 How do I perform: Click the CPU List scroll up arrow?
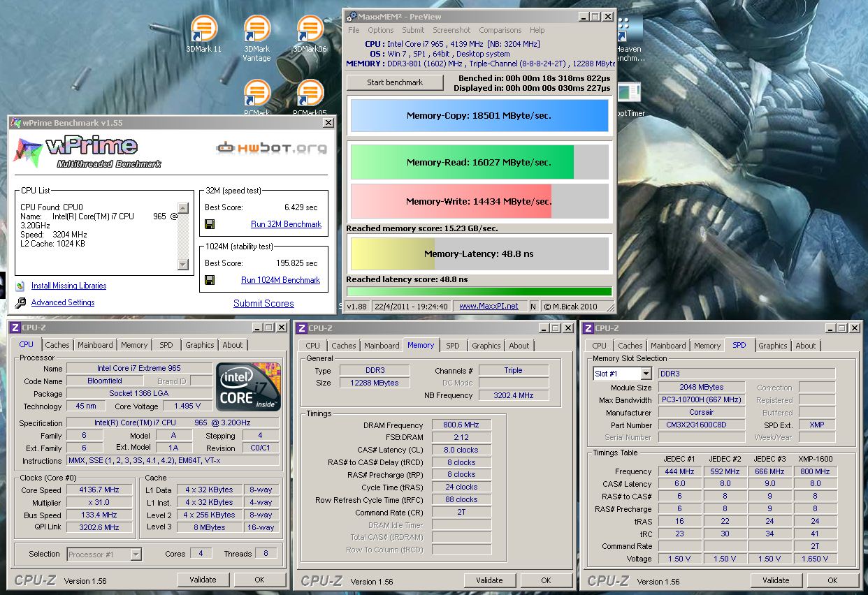pyautogui.click(x=183, y=207)
